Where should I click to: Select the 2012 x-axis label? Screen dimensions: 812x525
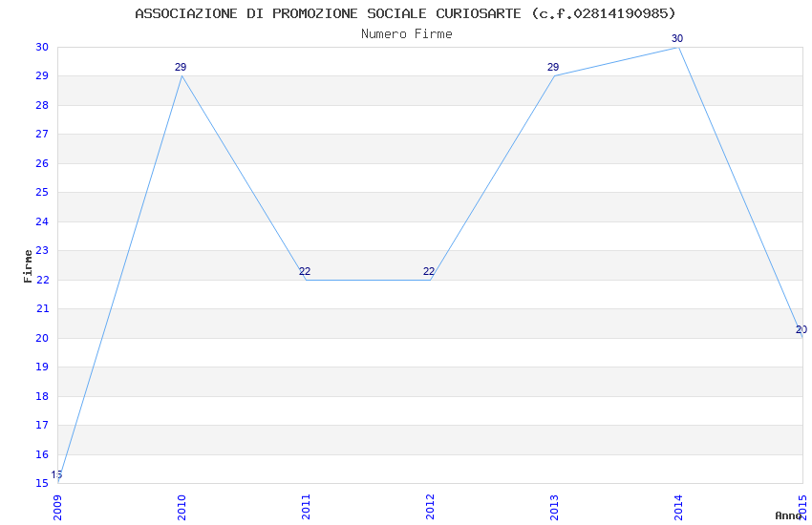coord(430,507)
